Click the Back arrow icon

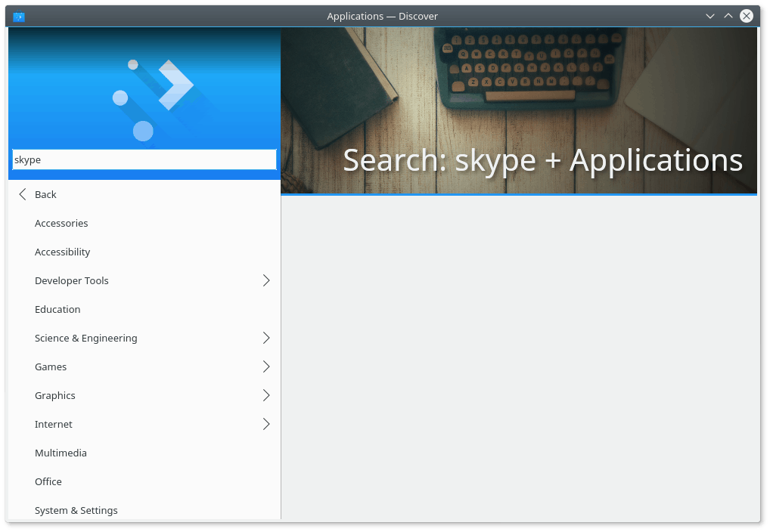coord(23,194)
